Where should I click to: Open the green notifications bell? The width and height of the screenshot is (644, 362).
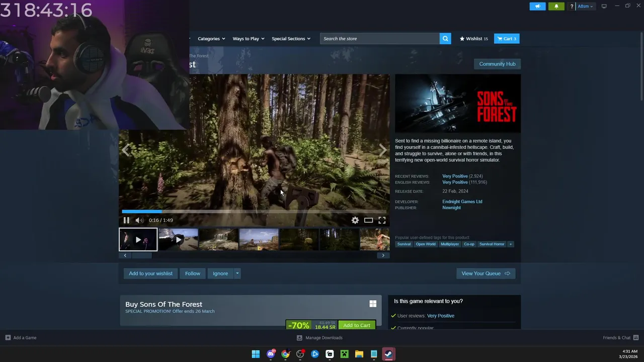556,6
